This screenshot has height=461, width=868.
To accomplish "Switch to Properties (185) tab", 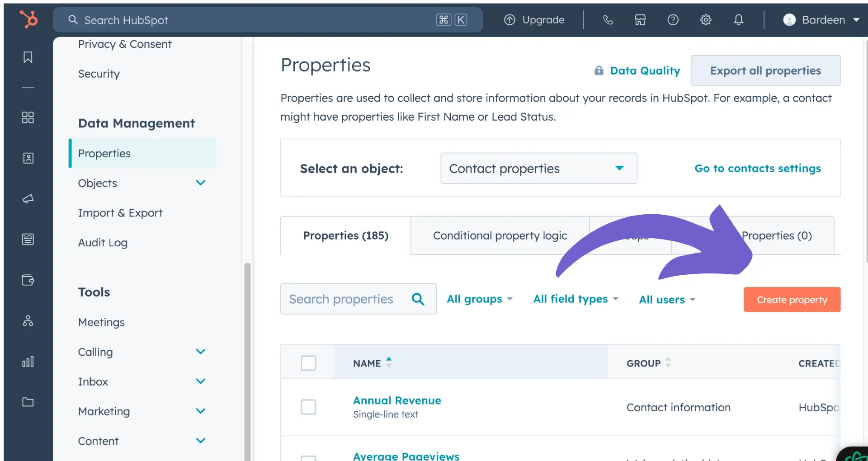I will coord(346,235).
